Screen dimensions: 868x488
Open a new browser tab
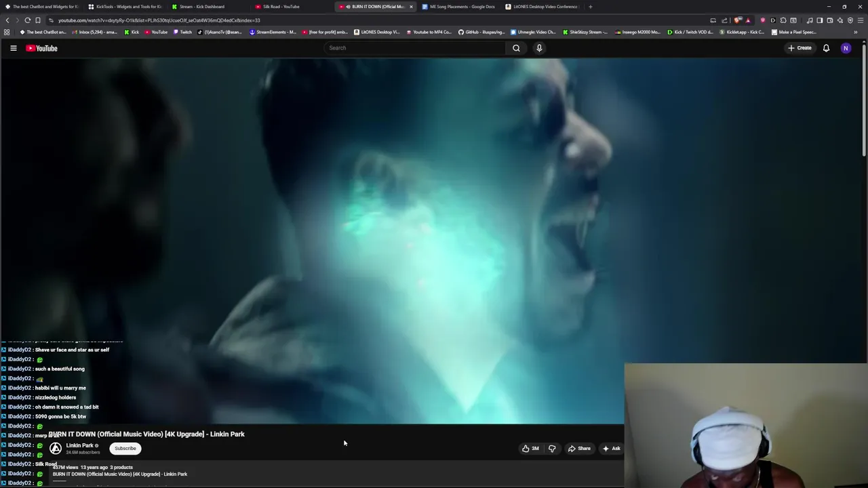click(590, 7)
